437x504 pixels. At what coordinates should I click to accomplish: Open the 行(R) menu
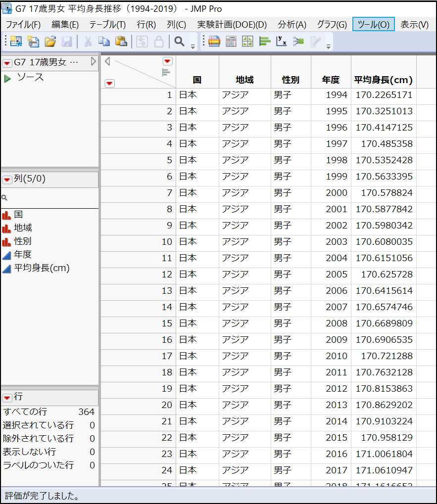point(146,24)
